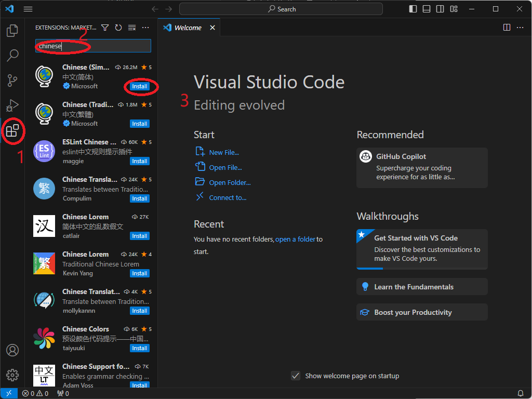Open Accounts menu in activity bar
The image size is (532, 399).
[12, 350]
